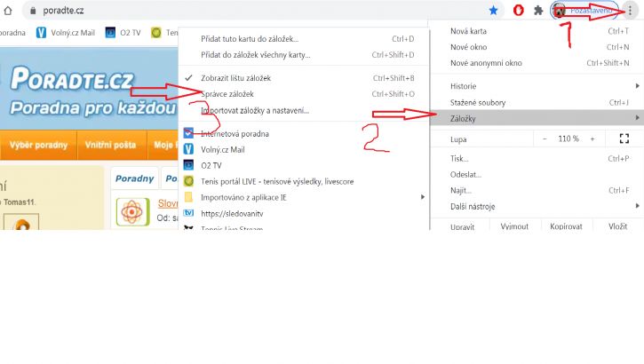Viewport: 644px width, 364px height.
Task: Select Nové okno menu item
Action: coord(537,47)
